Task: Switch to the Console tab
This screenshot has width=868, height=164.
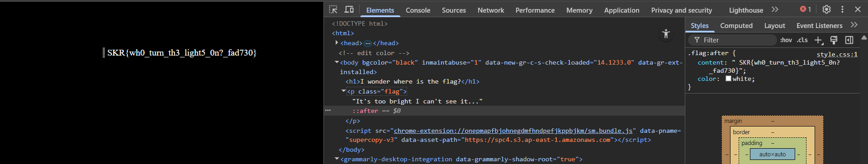Action: [418, 10]
